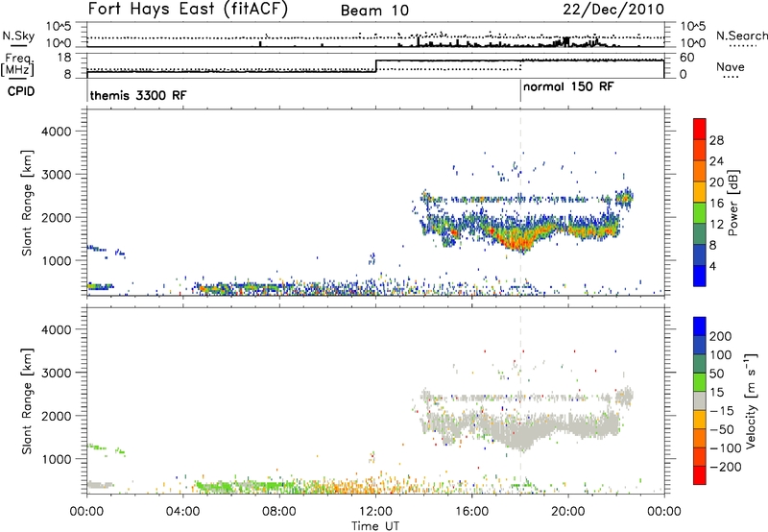This screenshot has height=532, width=768.
Task: Click the Slant Range [km] label of the power panel
Action: 27,203
